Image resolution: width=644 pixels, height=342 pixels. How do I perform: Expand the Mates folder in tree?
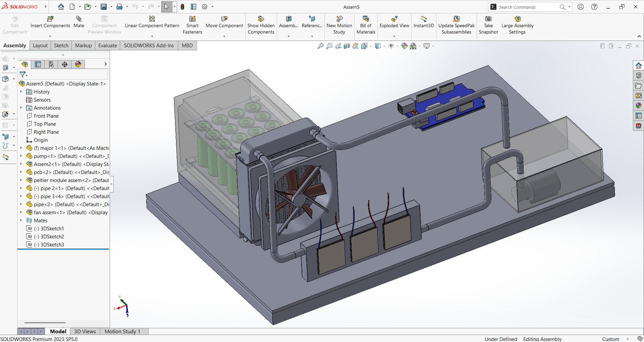tap(21, 220)
